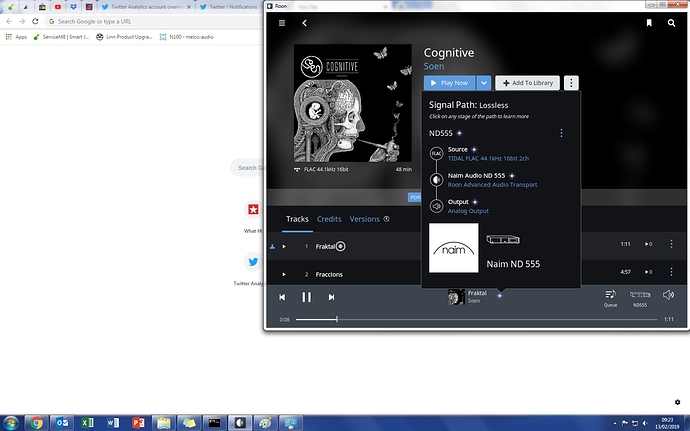Image resolution: width=690 pixels, height=431 pixels.
Task: Switch to Twitter / Notifications tab
Action: (229, 7)
